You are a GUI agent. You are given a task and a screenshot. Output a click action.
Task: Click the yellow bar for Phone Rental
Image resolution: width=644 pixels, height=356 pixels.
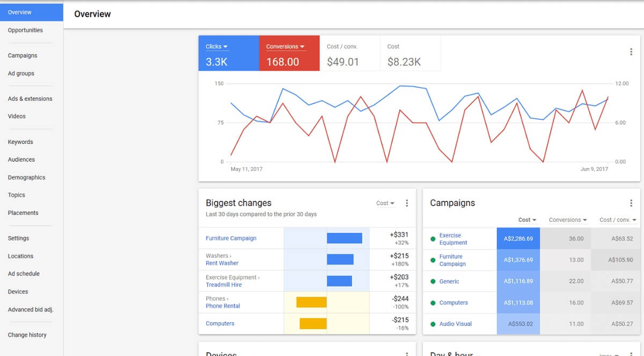click(x=311, y=302)
